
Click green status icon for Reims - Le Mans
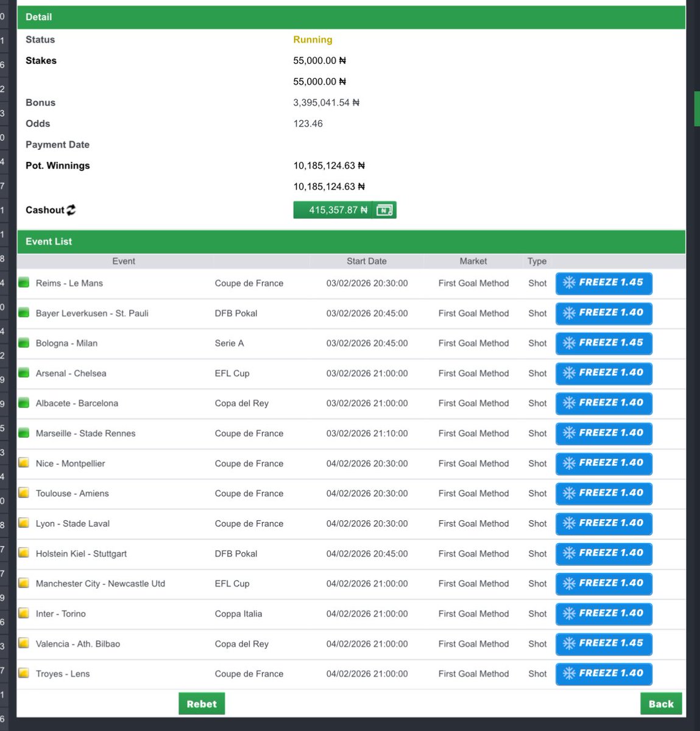(24, 283)
